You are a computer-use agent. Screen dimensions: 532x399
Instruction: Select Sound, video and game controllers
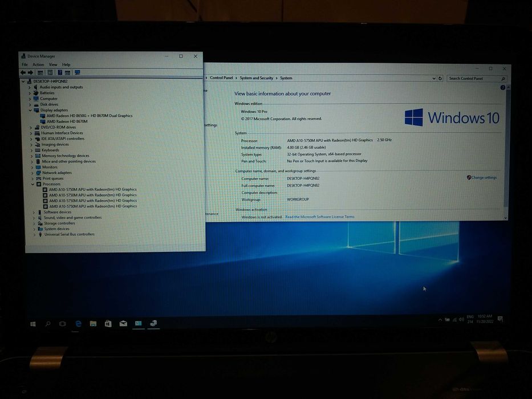[x=72, y=218]
